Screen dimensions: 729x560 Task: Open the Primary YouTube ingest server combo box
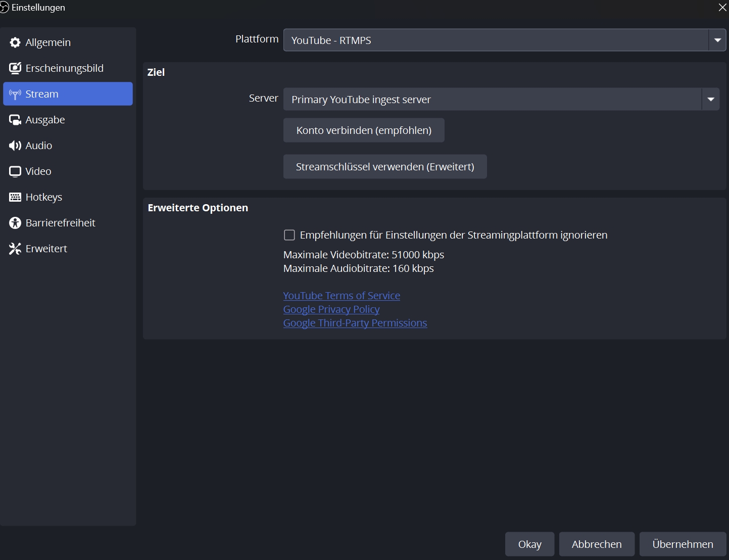click(492, 100)
